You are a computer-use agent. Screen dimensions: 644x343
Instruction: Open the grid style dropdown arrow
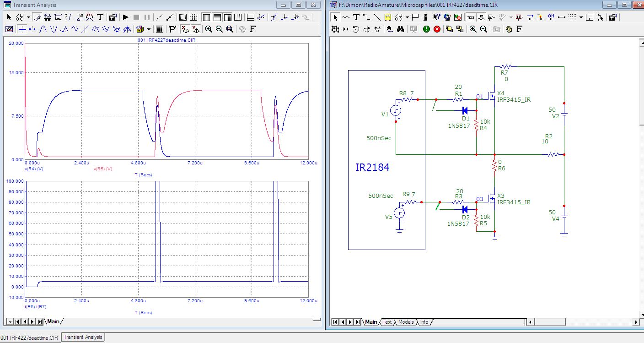[581, 17]
